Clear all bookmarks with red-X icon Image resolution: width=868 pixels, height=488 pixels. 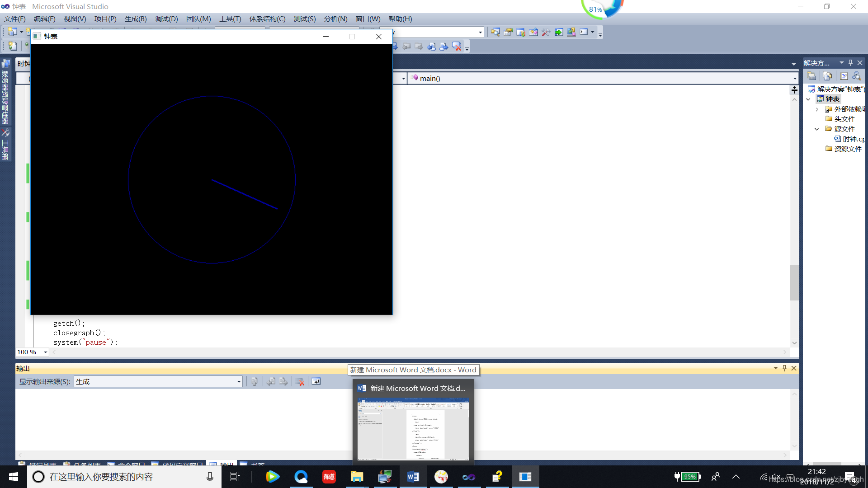tap(457, 47)
